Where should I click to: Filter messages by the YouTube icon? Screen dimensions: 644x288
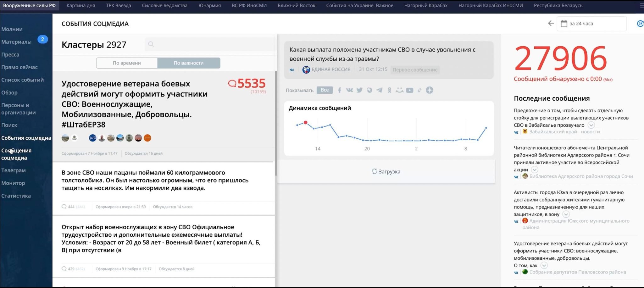[409, 90]
